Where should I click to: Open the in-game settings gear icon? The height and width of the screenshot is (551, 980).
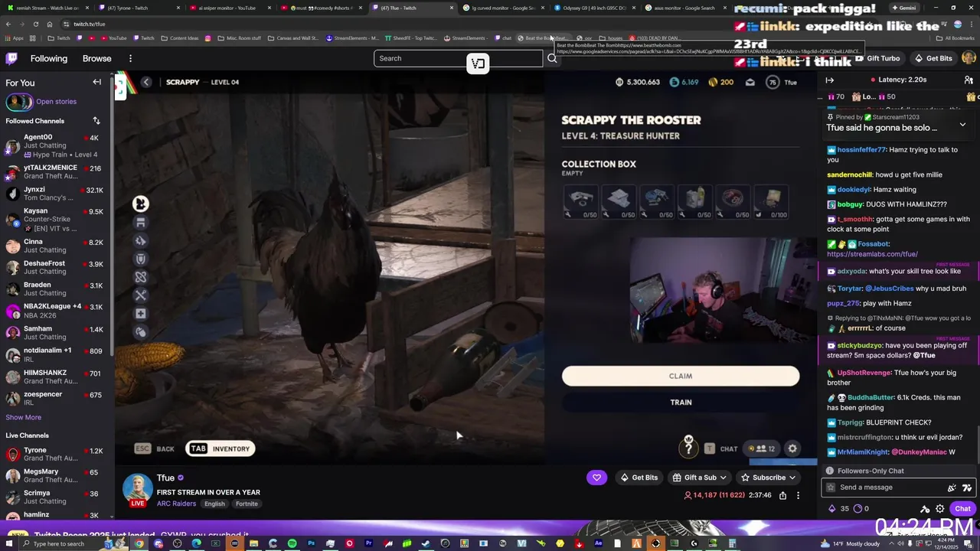(x=792, y=449)
